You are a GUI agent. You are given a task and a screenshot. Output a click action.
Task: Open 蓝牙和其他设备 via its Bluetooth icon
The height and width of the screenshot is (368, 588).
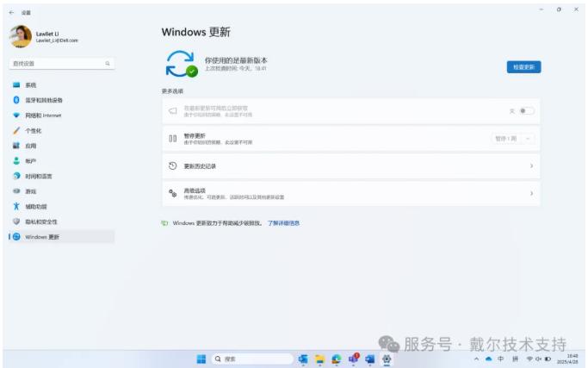16,100
